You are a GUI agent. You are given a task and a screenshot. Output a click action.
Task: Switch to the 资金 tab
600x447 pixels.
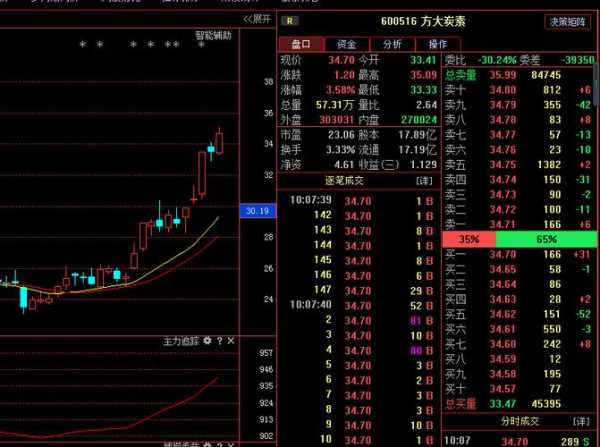coord(346,44)
